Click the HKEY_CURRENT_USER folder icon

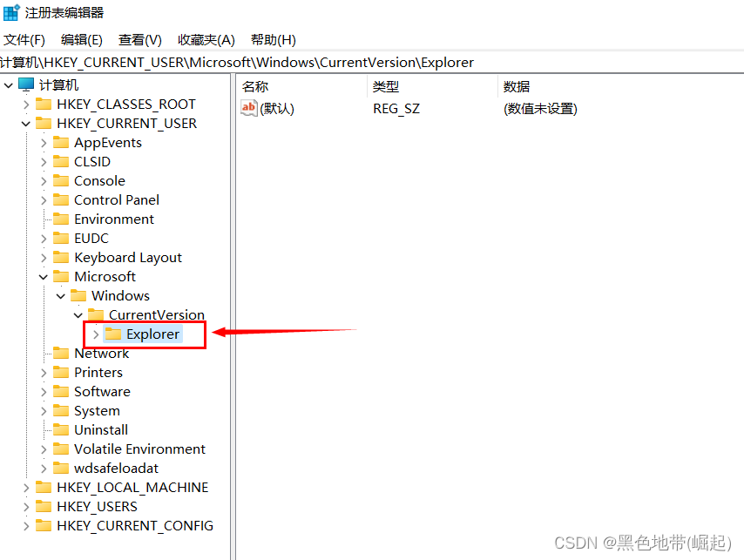pos(44,124)
